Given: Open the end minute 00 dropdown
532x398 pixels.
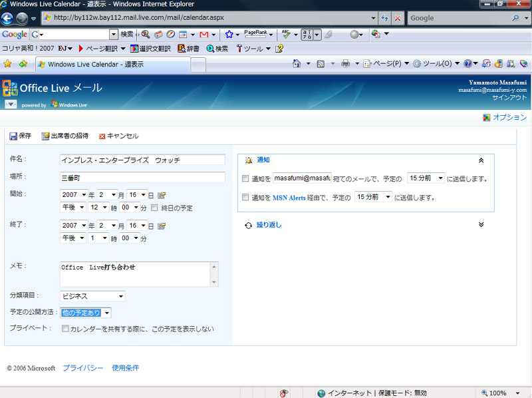Looking at the screenshot, I should click(x=130, y=238).
